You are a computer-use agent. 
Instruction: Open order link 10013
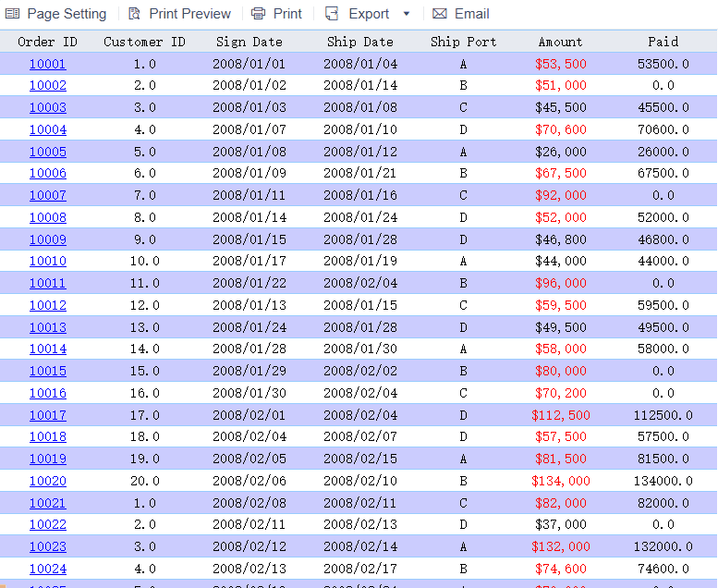pos(48,327)
